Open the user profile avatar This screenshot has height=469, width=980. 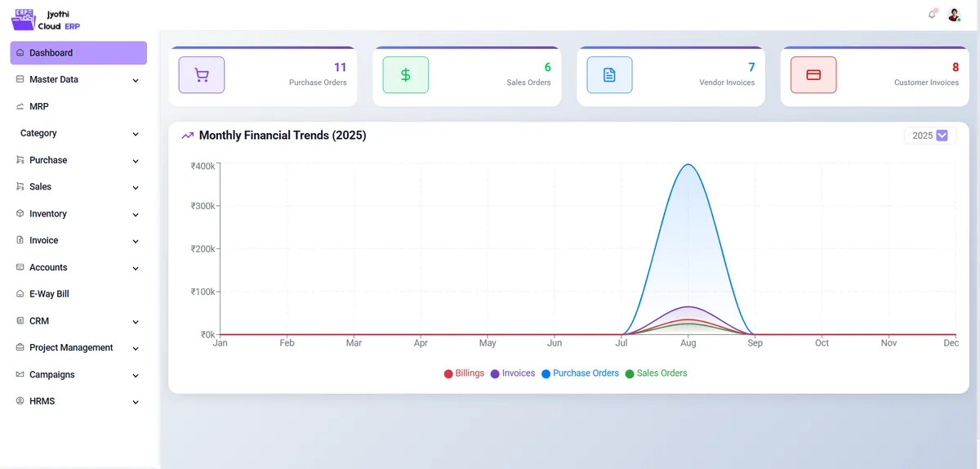coord(954,15)
